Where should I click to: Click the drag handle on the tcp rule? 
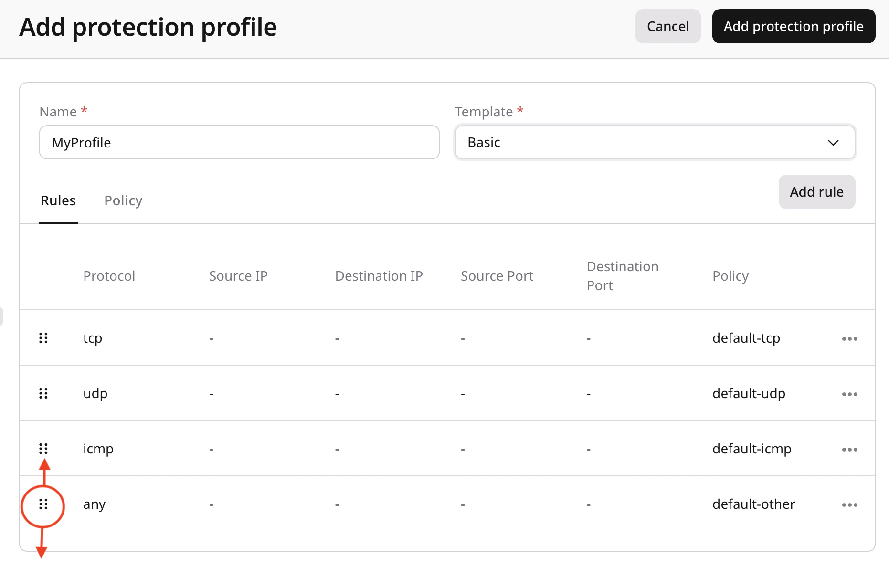click(x=43, y=338)
